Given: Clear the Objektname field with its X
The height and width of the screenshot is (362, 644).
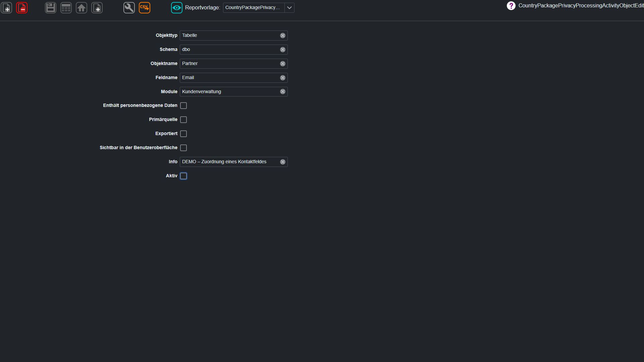Looking at the screenshot, I should (x=283, y=64).
